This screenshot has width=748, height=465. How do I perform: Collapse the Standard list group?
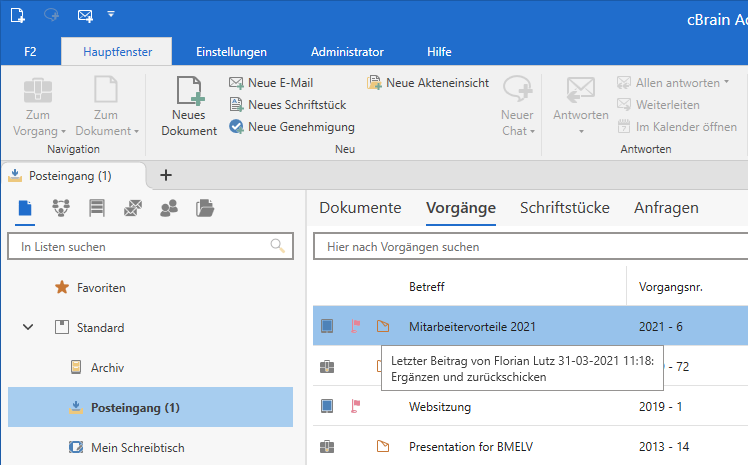pos(28,328)
